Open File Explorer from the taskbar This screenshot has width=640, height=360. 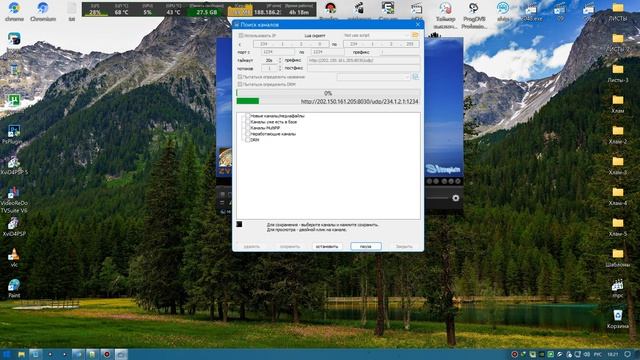pyautogui.click(x=21, y=354)
